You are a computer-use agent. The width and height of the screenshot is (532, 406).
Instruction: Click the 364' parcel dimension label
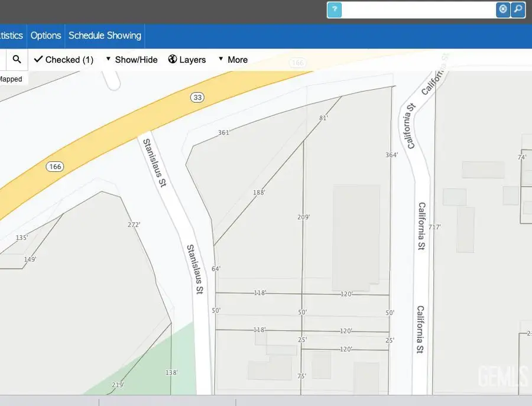391,155
